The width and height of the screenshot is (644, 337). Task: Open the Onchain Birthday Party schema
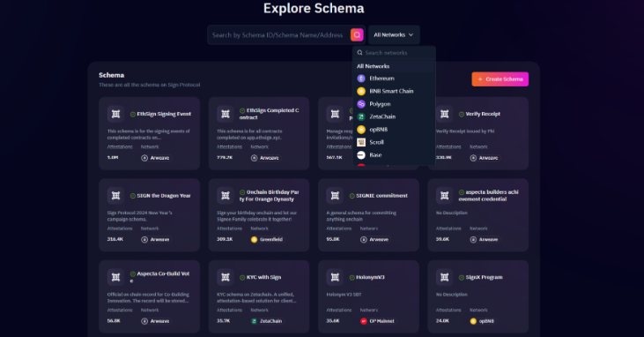(259, 214)
